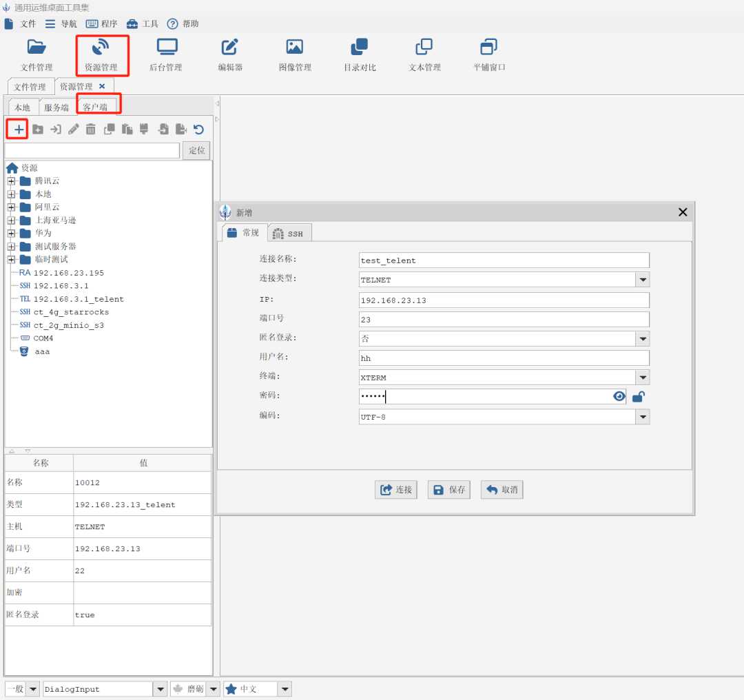
Task: Click the 连接名称 field with test_telent
Action: tap(504, 260)
